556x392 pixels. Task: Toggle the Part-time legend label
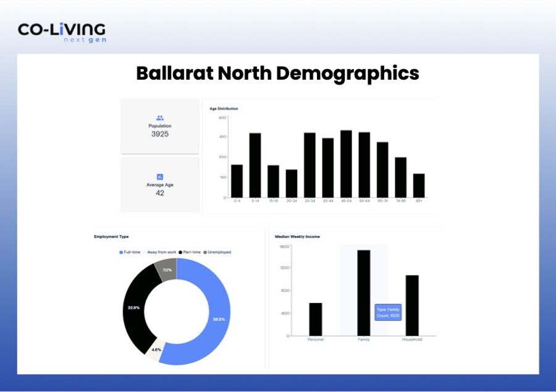[x=193, y=252]
